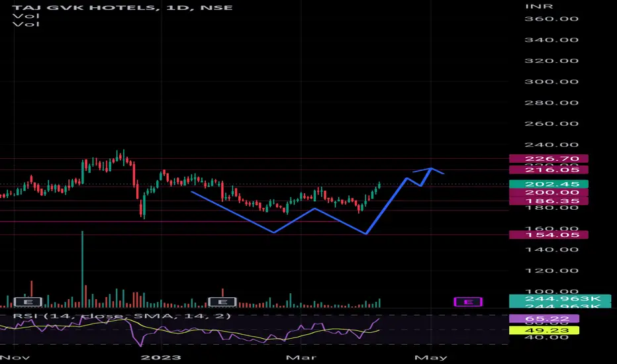Select the second Vol indicator label
Image resolution: width=617 pixels, height=364 pixels.
(26, 24)
